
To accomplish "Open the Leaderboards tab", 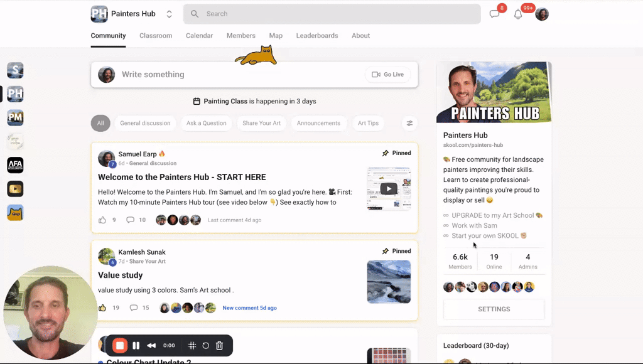I will pyautogui.click(x=317, y=36).
